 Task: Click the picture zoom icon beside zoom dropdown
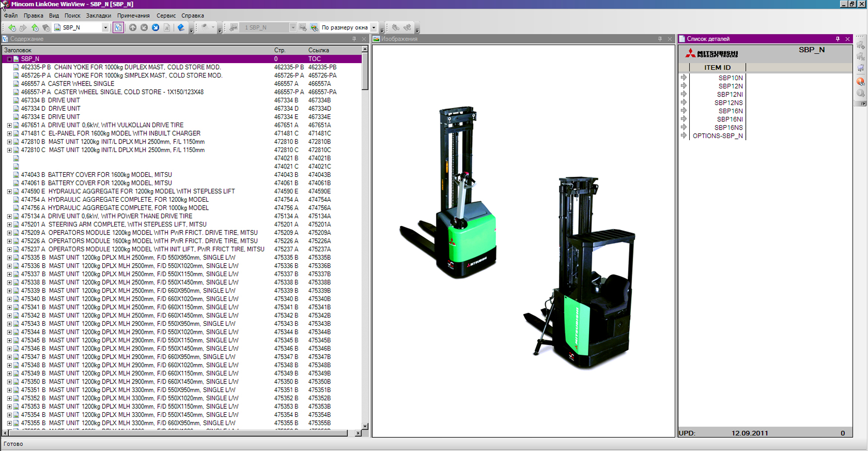314,28
